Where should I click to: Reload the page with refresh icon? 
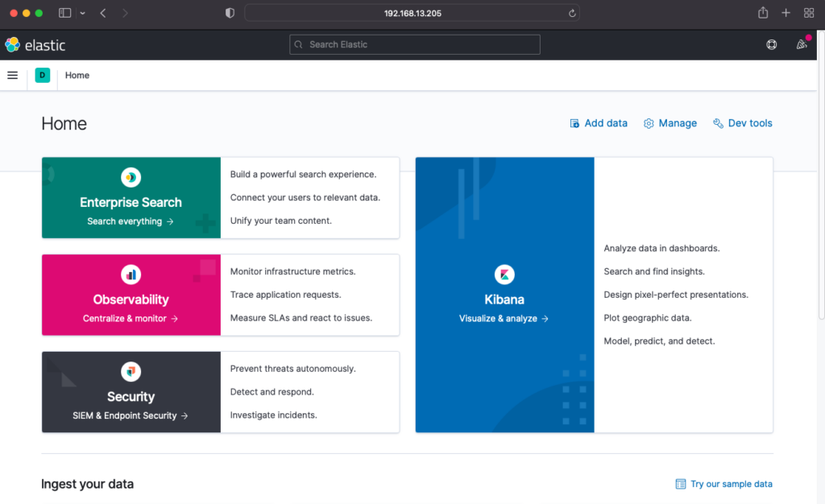tap(572, 13)
